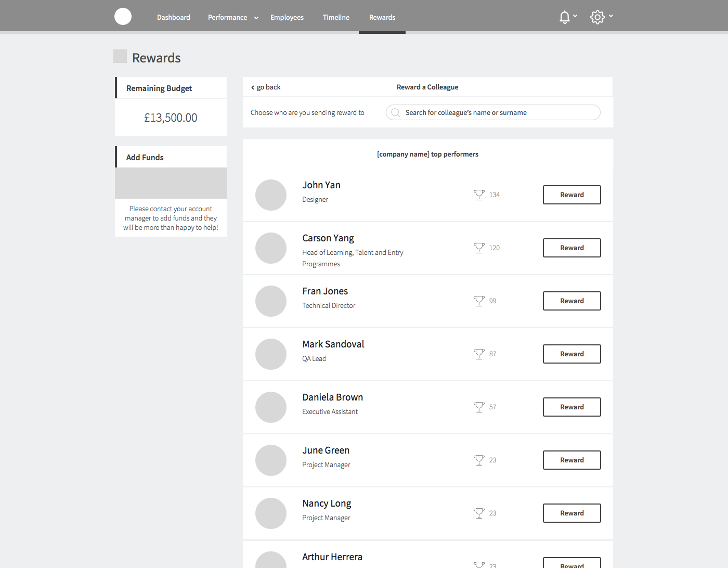Click the Designer job title
Viewport: 728px width, 568px height.
click(x=315, y=200)
